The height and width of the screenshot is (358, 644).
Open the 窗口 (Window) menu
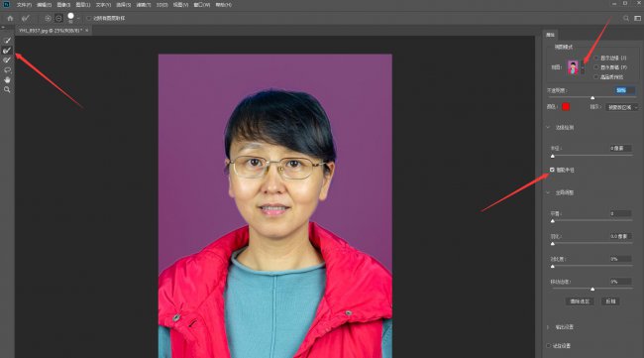202,5
